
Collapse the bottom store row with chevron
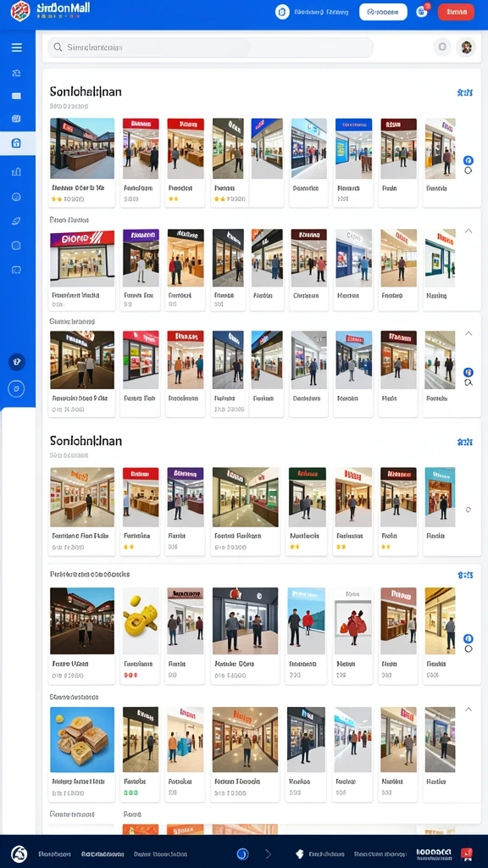coord(469,709)
